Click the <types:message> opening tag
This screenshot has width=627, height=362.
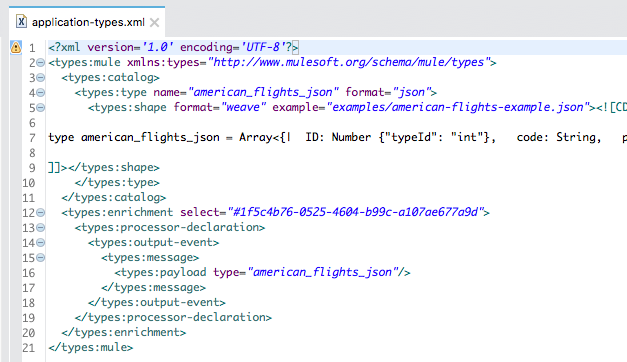150,258
